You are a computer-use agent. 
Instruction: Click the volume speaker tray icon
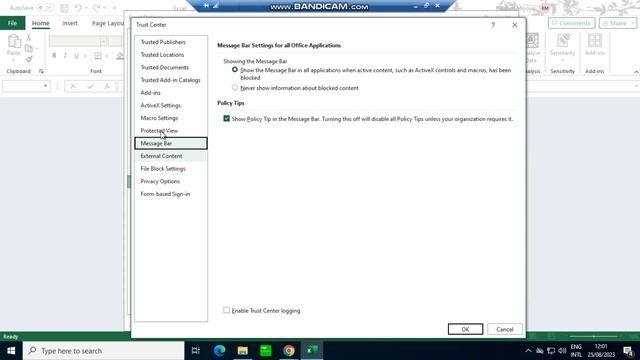[562, 351]
